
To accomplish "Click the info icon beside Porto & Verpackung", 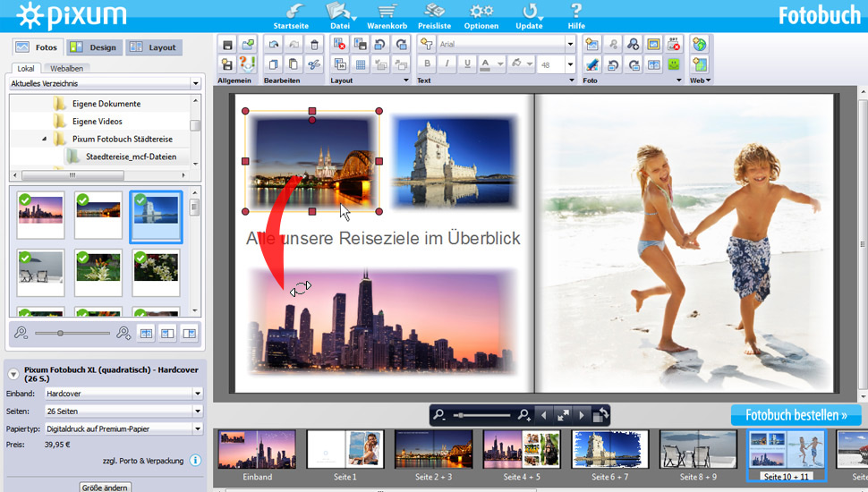I will tap(195, 461).
